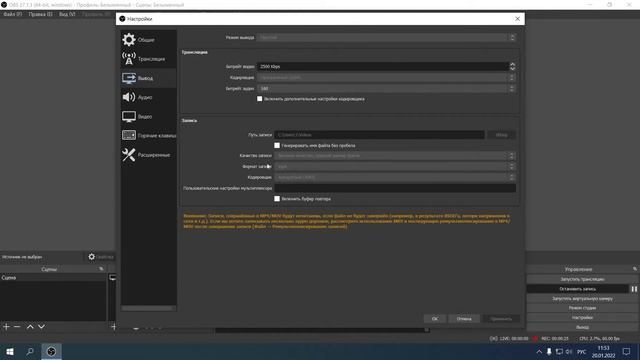
Task: Click Studio Mode in Controls panel
Action: pyautogui.click(x=582, y=308)
